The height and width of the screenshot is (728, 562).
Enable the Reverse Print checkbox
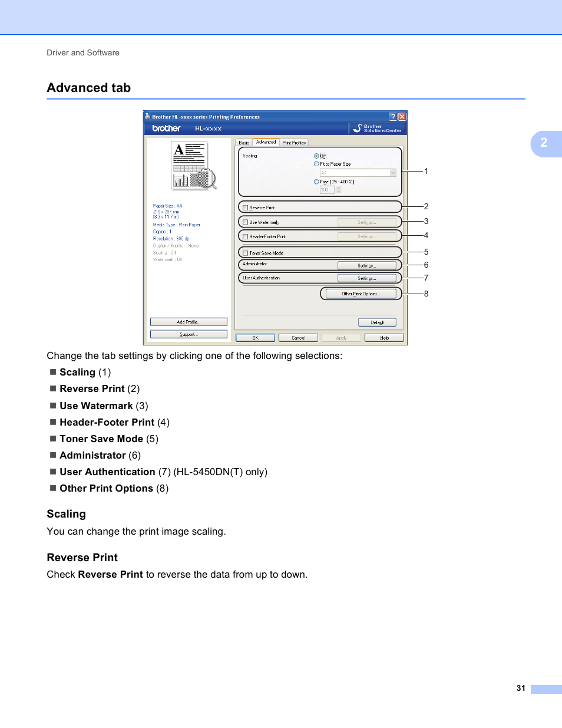tap(246, 207)
